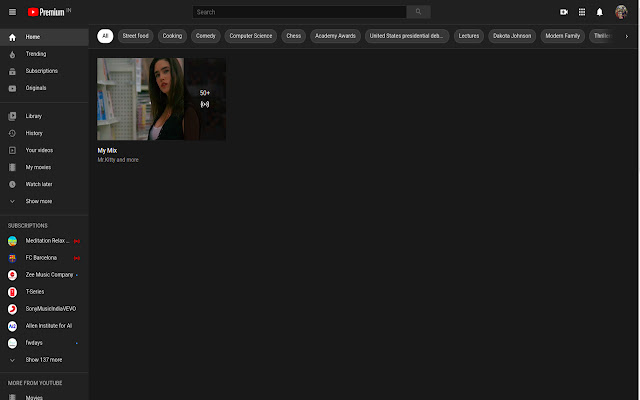Image resolution: width=640 pixels, height=400 pixels.
Task: Click the Watch later clock icon
Action: coord(12,184)
